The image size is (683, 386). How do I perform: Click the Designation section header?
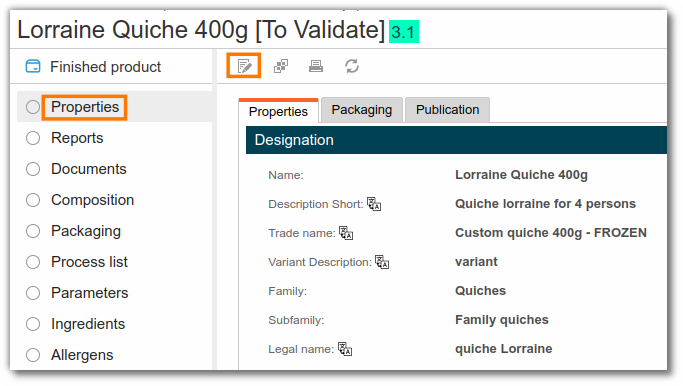tap(456, 140)
